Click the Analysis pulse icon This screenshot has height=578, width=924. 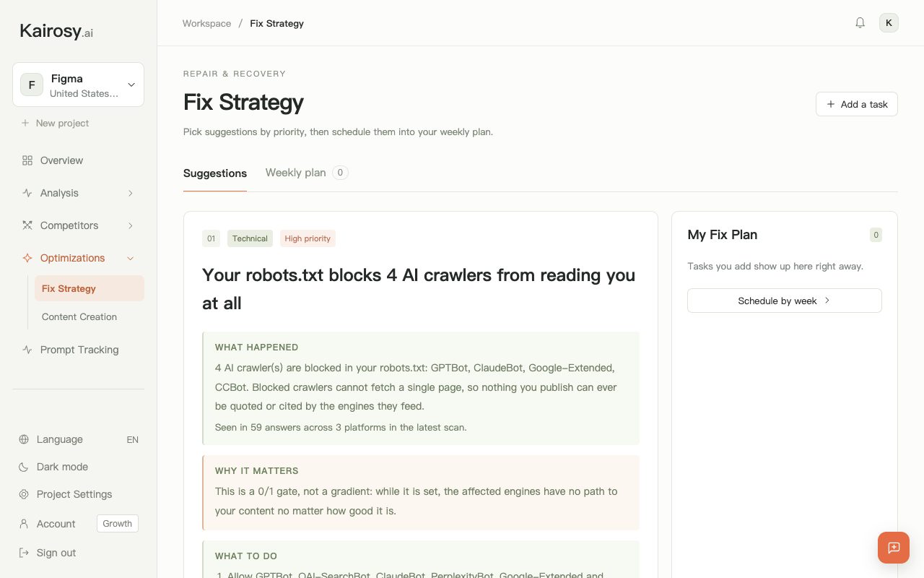click(x=27, y=193)
